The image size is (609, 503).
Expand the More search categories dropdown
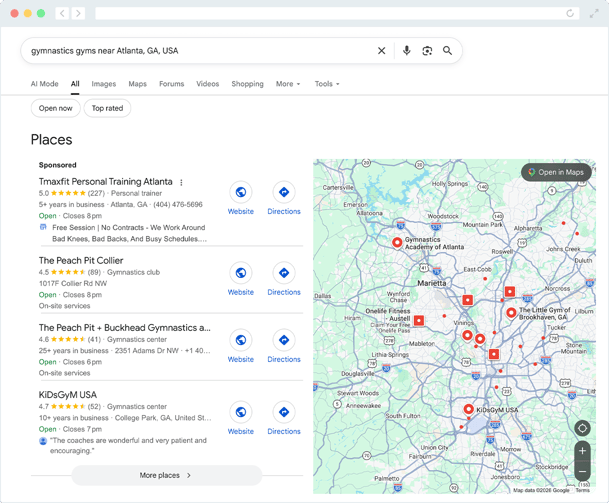pyautogui.click(x=288, y=84)
